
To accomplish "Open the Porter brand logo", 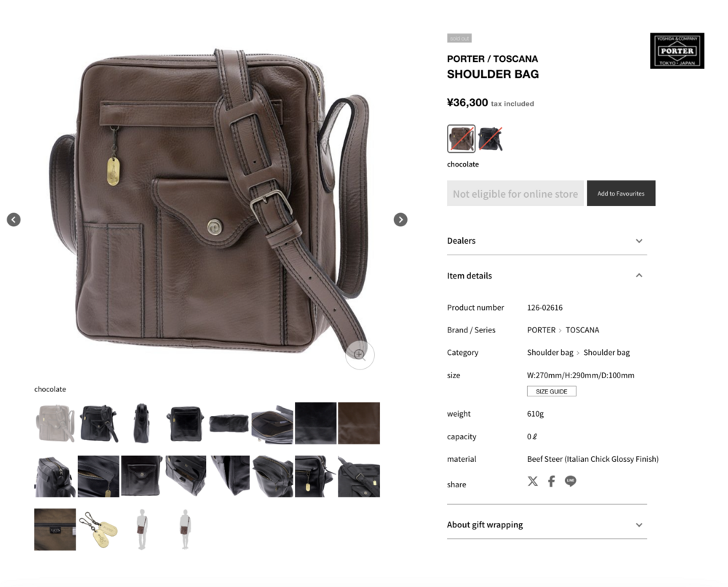I will coord(677,51).
